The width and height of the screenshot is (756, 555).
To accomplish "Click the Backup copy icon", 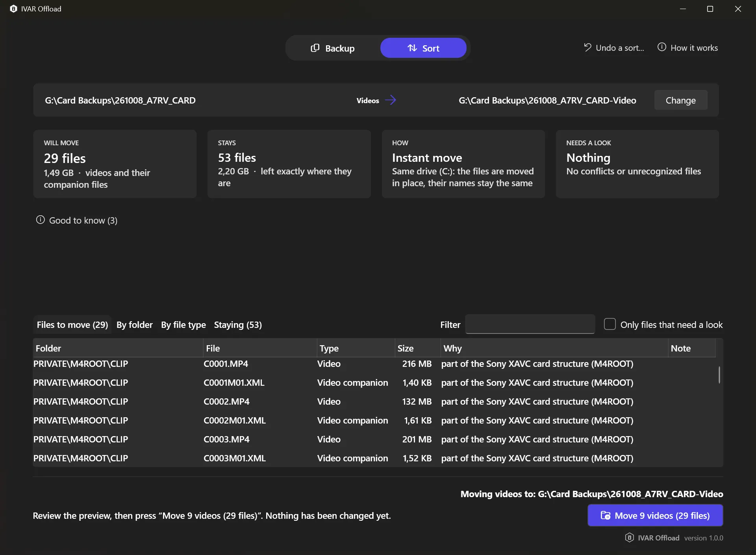I will (315, 48).
